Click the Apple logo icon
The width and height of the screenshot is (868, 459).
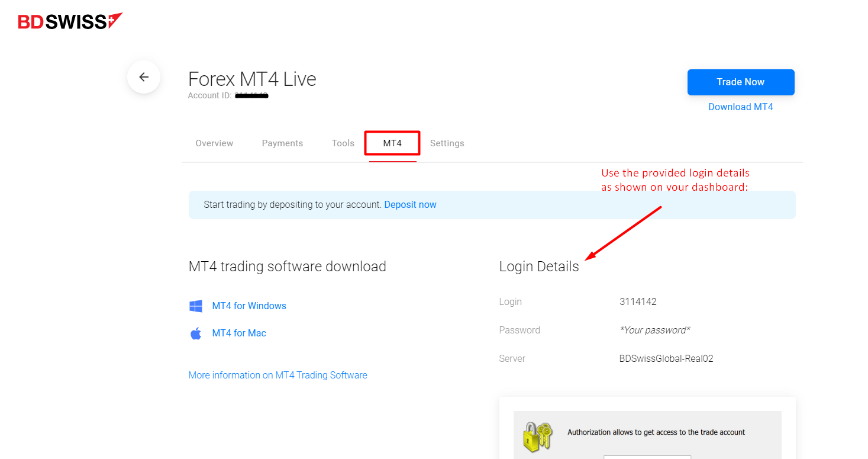tap(196, 333)
